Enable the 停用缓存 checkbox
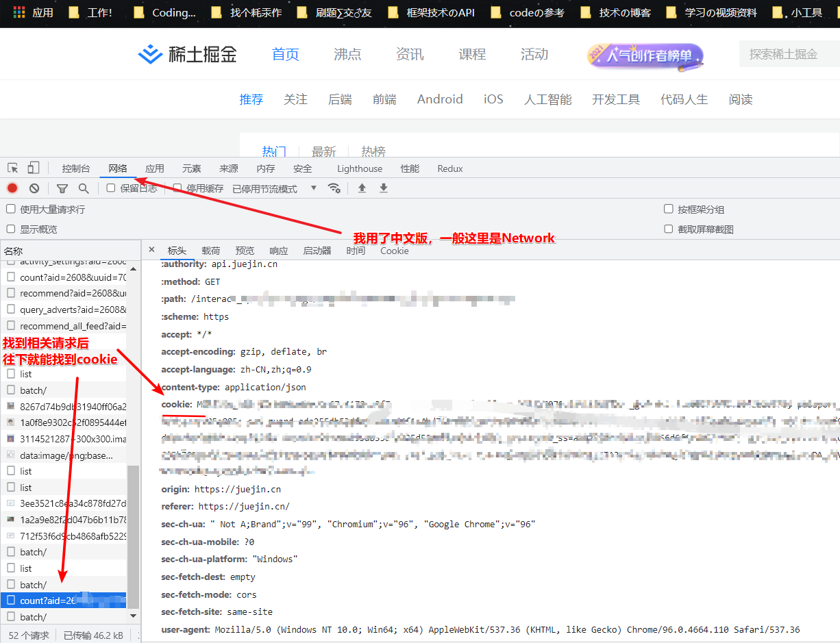The width and height of the screenshot is (840, 643). (177, 188)
